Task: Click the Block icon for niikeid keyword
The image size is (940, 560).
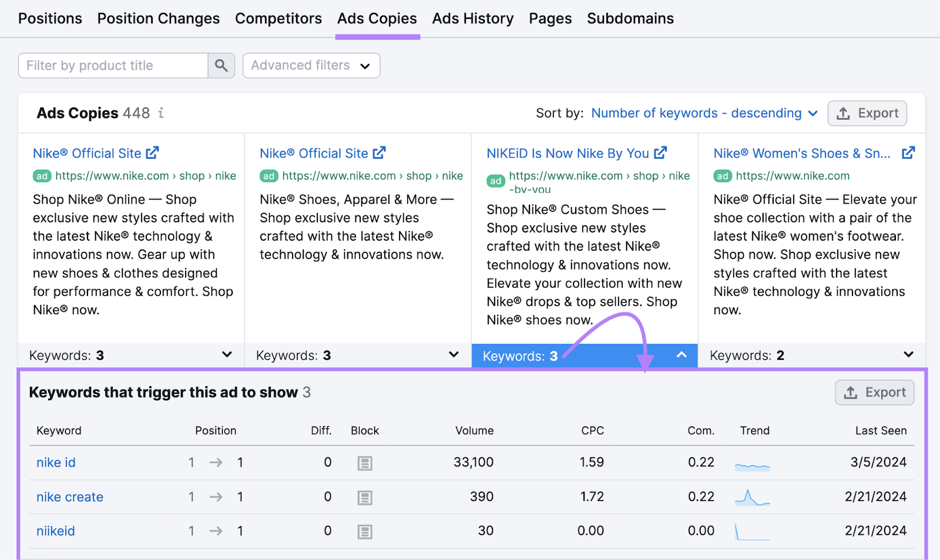Action: [364, 531]
